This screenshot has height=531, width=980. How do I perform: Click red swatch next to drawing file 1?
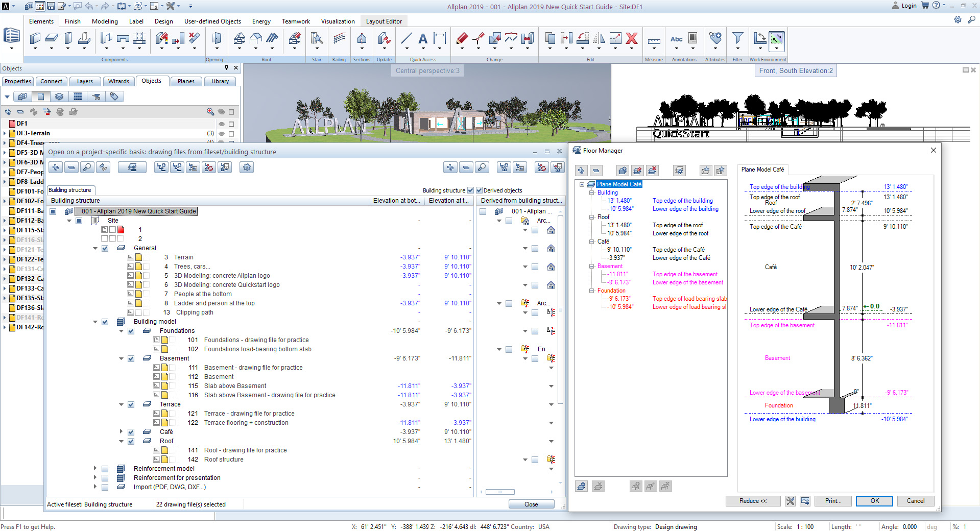pos(121,230)
